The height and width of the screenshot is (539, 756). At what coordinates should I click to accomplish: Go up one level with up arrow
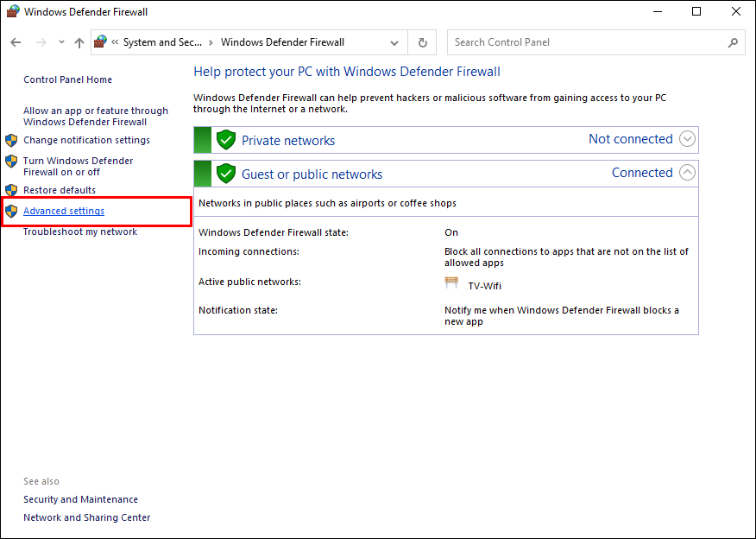[x=79, y=42]
